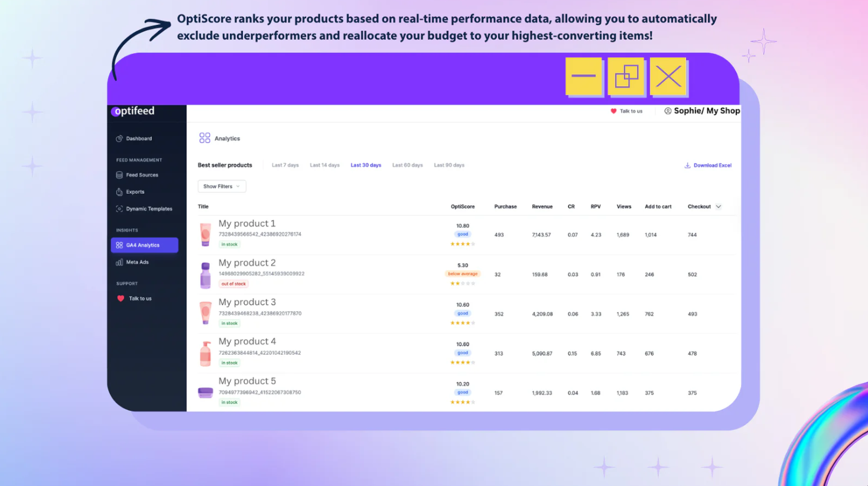Select Last 90 days tab
This screenshot has width=868, height=486.
coord(449,166)
